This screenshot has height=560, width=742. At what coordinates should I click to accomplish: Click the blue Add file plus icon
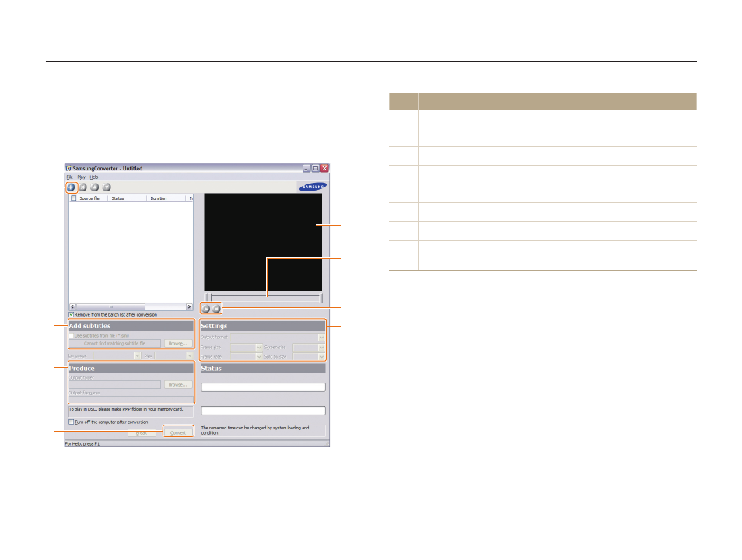click(x=71, y=187)
